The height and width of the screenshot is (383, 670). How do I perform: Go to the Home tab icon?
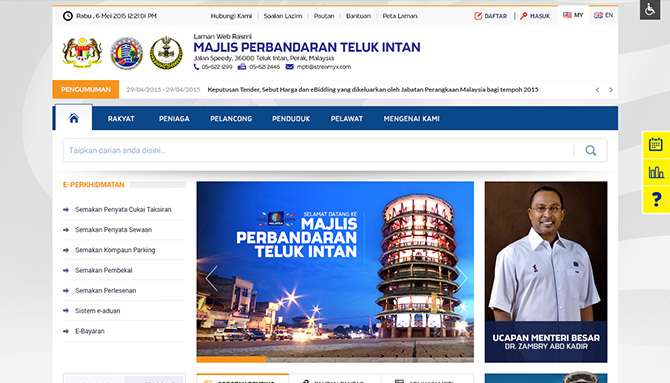(73, 118)
